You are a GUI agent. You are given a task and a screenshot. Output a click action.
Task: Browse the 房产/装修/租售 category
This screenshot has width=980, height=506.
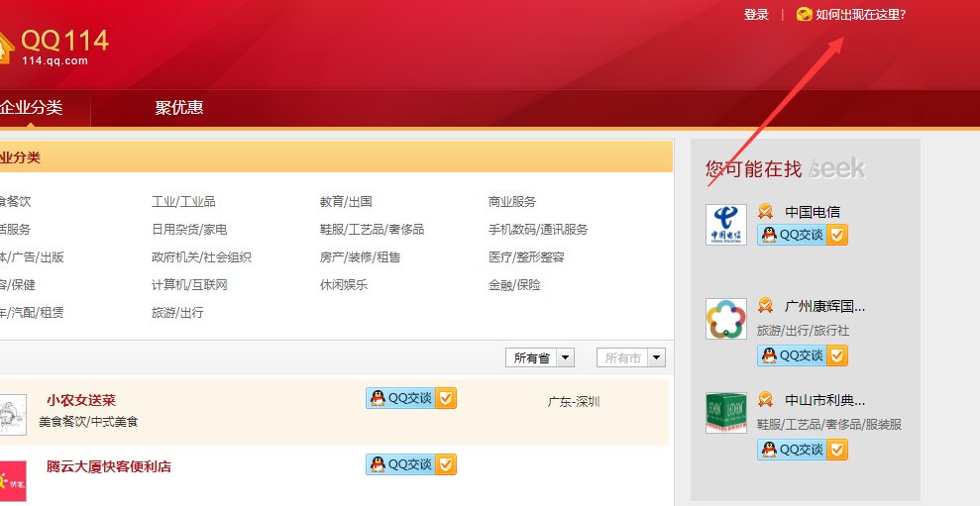pyautogui.click(x=360, y=256)
